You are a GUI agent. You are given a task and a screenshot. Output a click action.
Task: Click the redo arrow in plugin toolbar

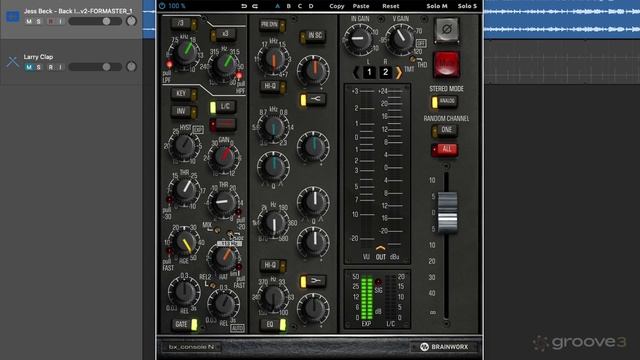(x=255, y=6)
